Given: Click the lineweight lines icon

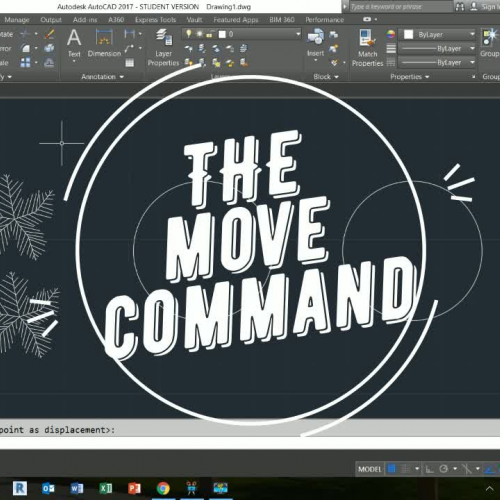Looking at the screenshot, I should coord(391,49).
